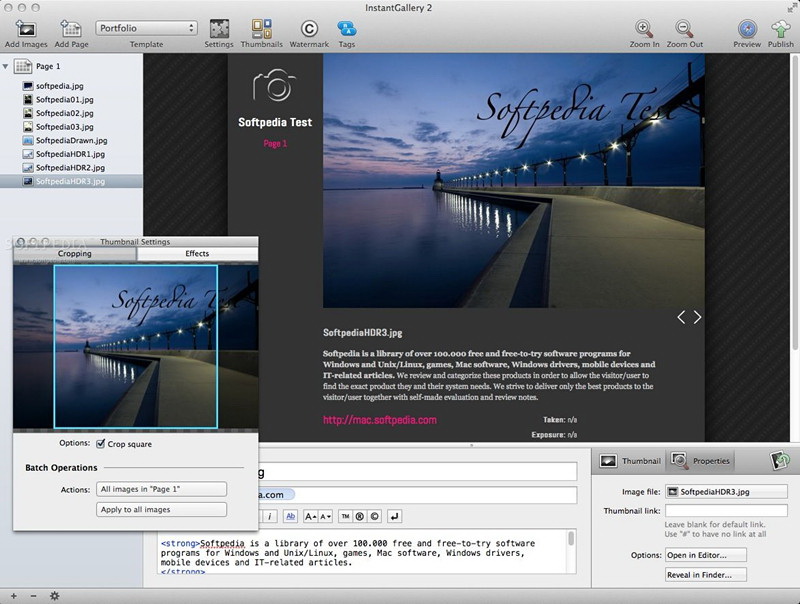Image resolution: width=800 pixels, height=604 pixels.
Task: Click the Thumbnail link input field
Action: [726, 511]
